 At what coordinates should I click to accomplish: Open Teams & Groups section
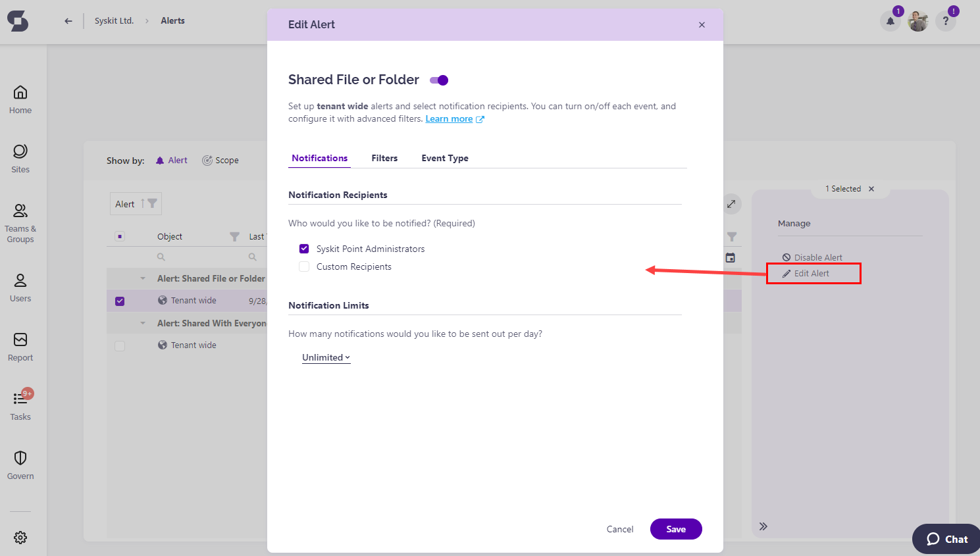point(20,211)
